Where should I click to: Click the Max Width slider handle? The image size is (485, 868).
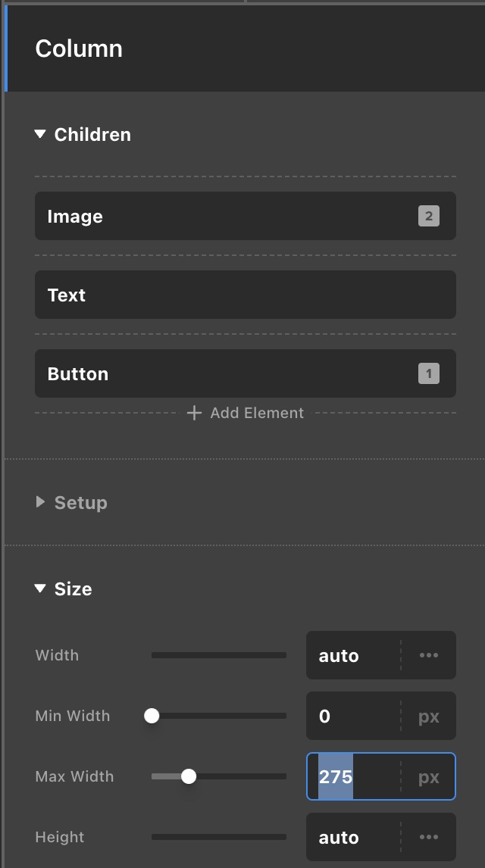(189, 776)
